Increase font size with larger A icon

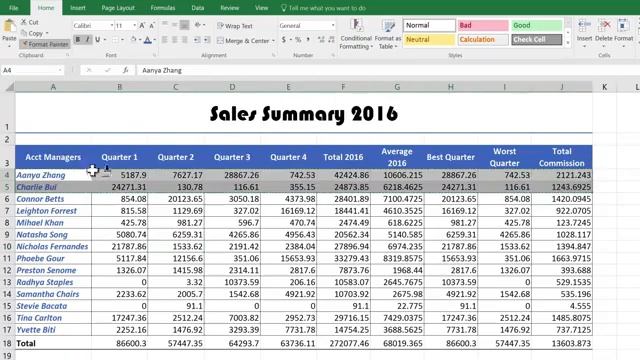point(142,26)
